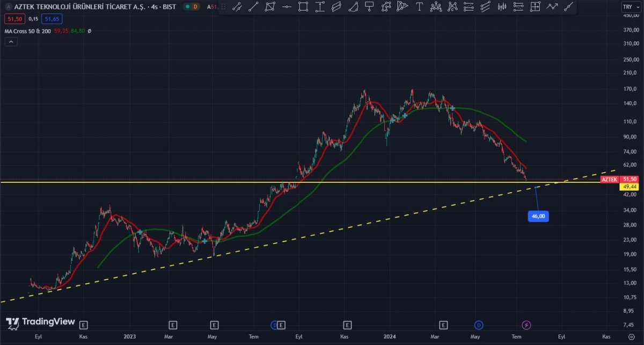Viewport: 644px width, 345px height.
Task: Select the candlestick bars pattern tool
Action: tap(502, 7)
